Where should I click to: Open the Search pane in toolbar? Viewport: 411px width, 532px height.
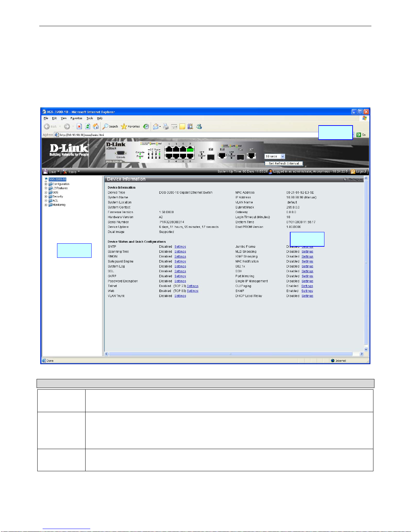point(110,127)
